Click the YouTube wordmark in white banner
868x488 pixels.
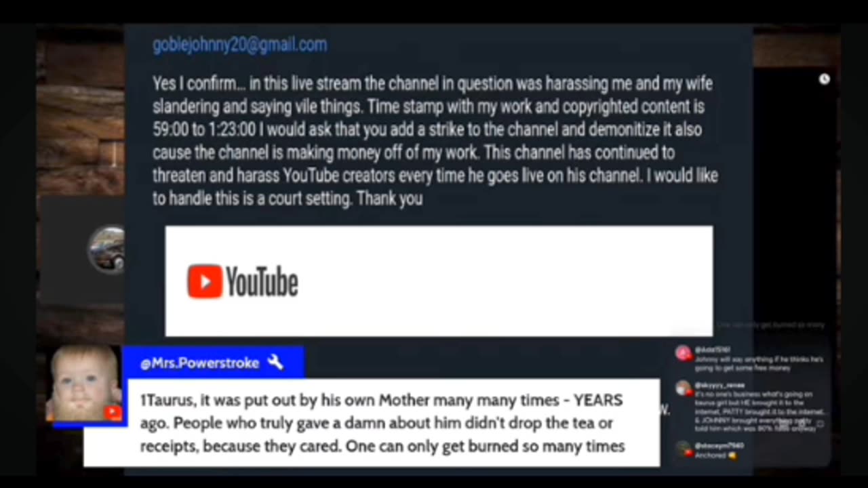pyautogui.click(x=262, y=282)
